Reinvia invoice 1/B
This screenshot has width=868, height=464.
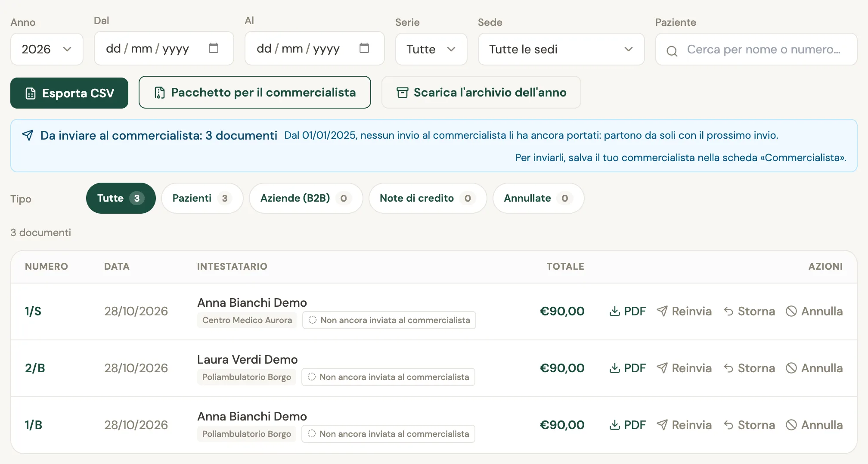coord(684,425)
